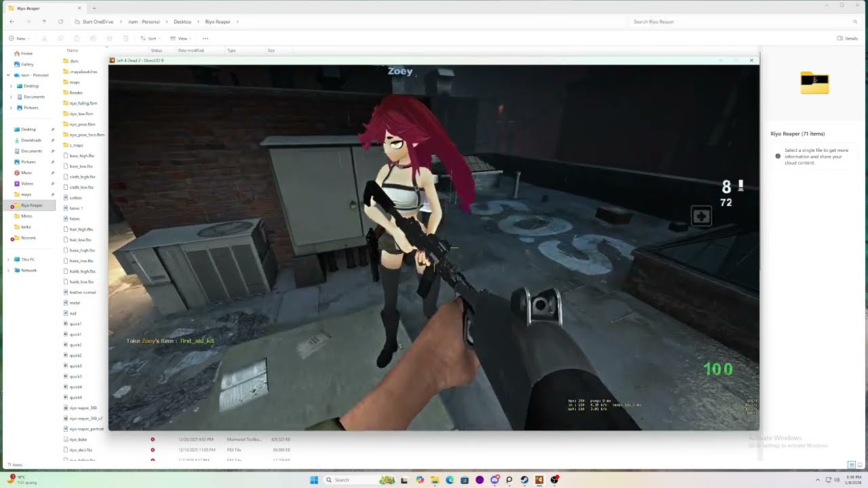The image size is (868, 488).
Task: Expand the Network tree node
Action: pyautogui.click(x=8, y=270)
